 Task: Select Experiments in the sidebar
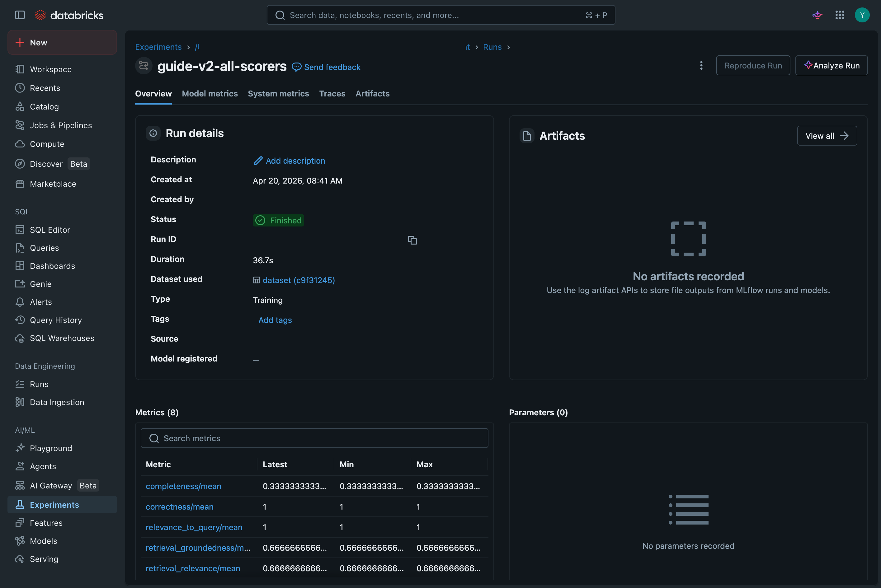click(62, 505)
